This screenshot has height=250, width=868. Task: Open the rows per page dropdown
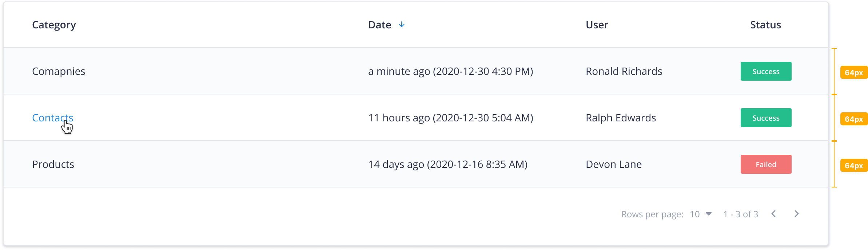701,214
